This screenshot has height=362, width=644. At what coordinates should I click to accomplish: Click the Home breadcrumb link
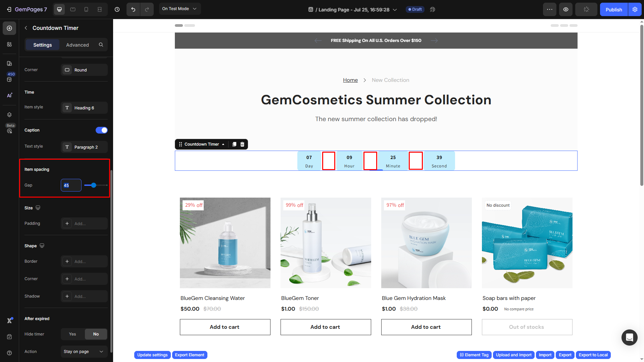click(x=350, y=80)
